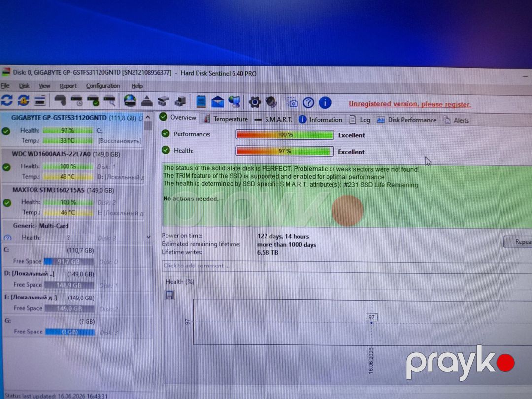The image size is (532, 399).
Task: Click the envelope email report icon
Action: tap(218, 101)
